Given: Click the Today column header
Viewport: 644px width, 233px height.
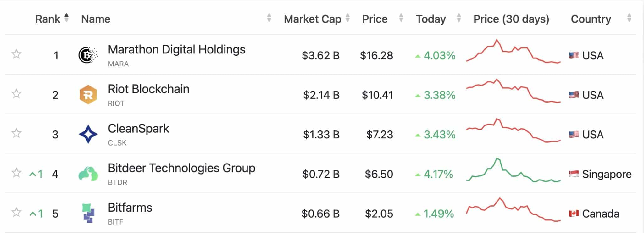Looking at the screenshot, I should pyautogui.click(x=431, y=19).
